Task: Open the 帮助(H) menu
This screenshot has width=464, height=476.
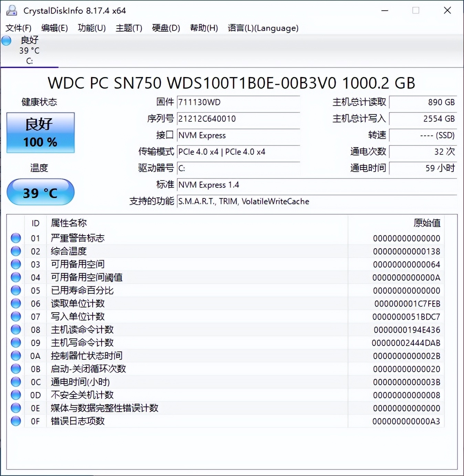Action: 204,28
